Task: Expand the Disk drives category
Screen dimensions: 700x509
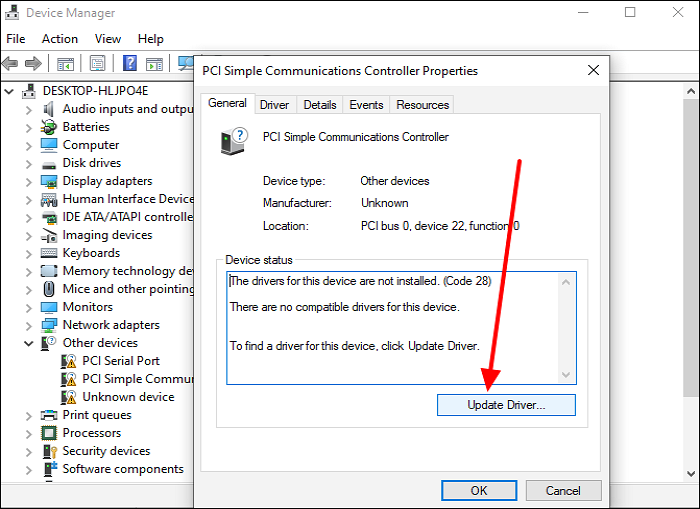Action: 28,163
